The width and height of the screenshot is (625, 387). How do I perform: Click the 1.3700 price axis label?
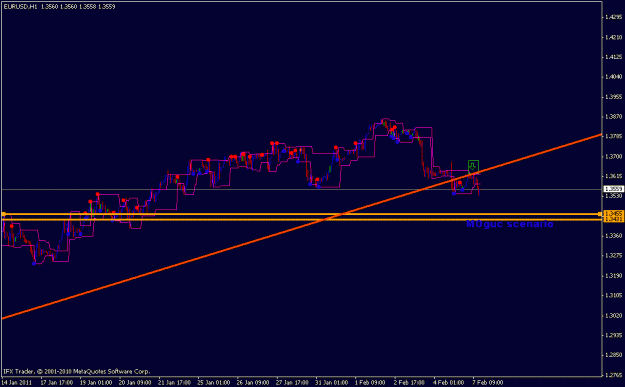pyautogui.click(x=613, y=156)
